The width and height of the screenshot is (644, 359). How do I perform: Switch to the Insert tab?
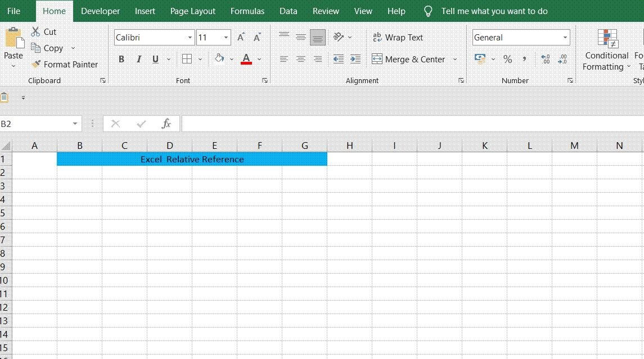click(x=145, y=11)
